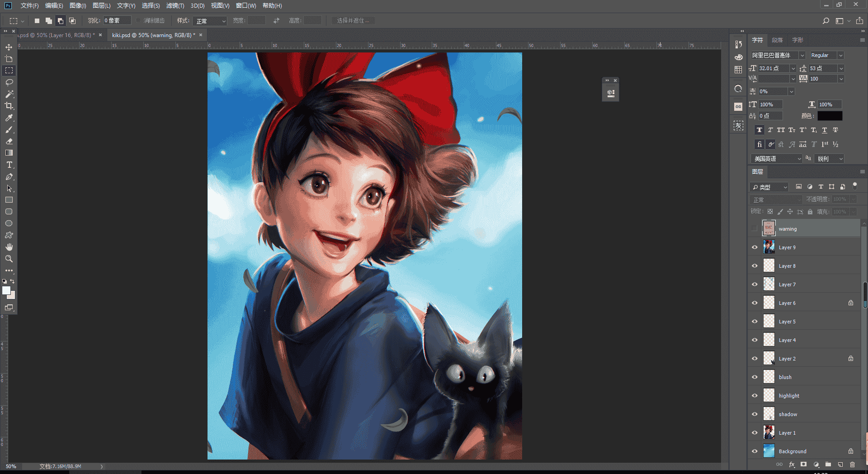This screenshot has height=474, width=868.
Task: Switch to the 段落 paragraph tab
Action: pos(777,40)
